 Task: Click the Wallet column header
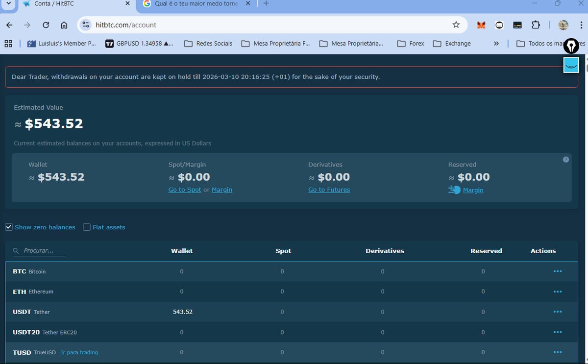[182, 251]
